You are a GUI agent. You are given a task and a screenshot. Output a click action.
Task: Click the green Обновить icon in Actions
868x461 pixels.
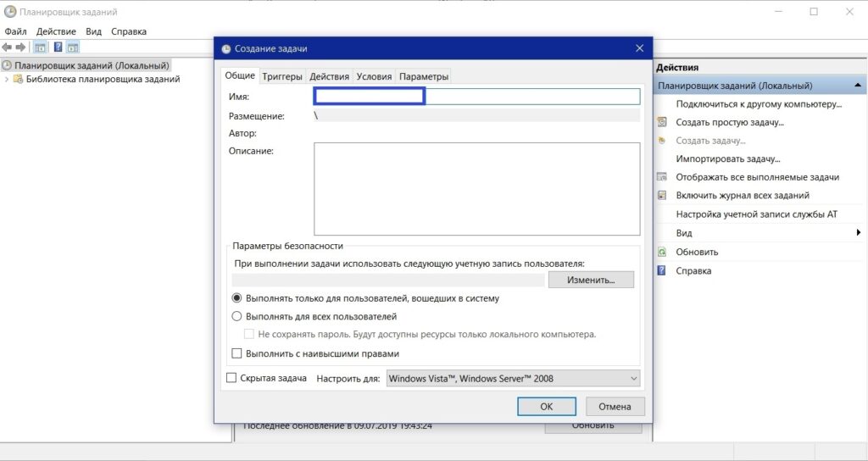pyautogui.click(x=661, y=252)
